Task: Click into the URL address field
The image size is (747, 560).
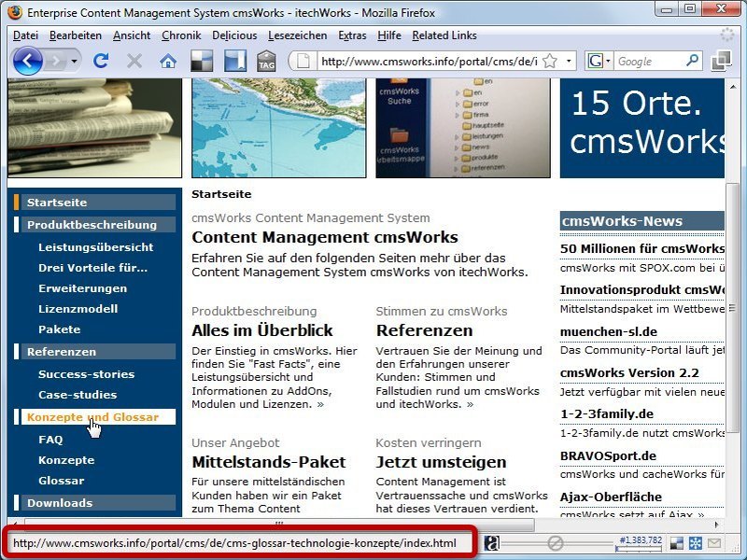Action: [429, 61]
